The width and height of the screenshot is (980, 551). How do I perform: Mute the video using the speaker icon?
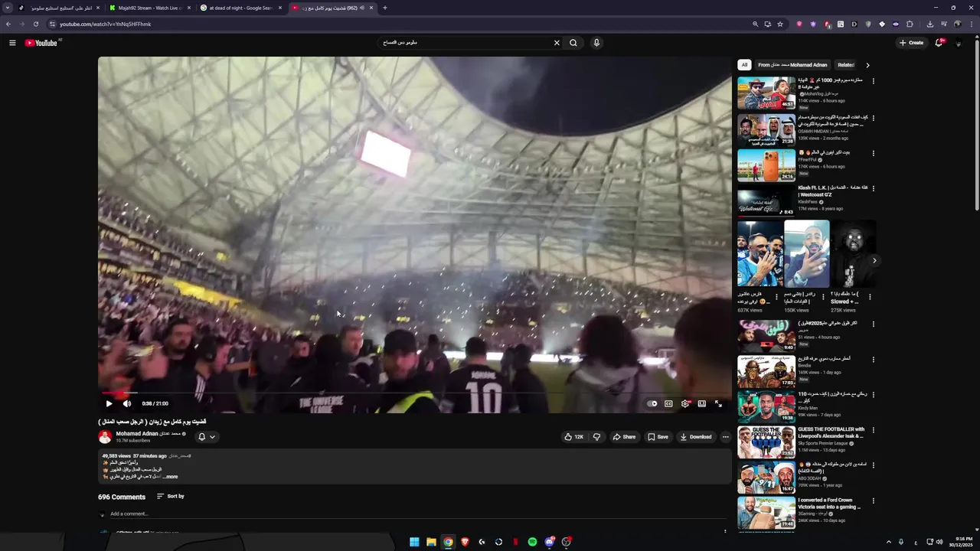[127, 403]
